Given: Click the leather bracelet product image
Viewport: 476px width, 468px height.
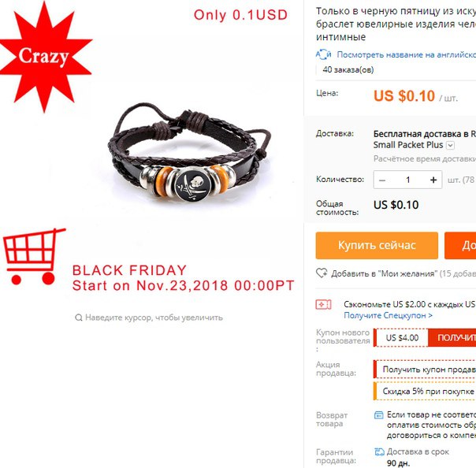Looking at the screenshot, I should (188, 155).
